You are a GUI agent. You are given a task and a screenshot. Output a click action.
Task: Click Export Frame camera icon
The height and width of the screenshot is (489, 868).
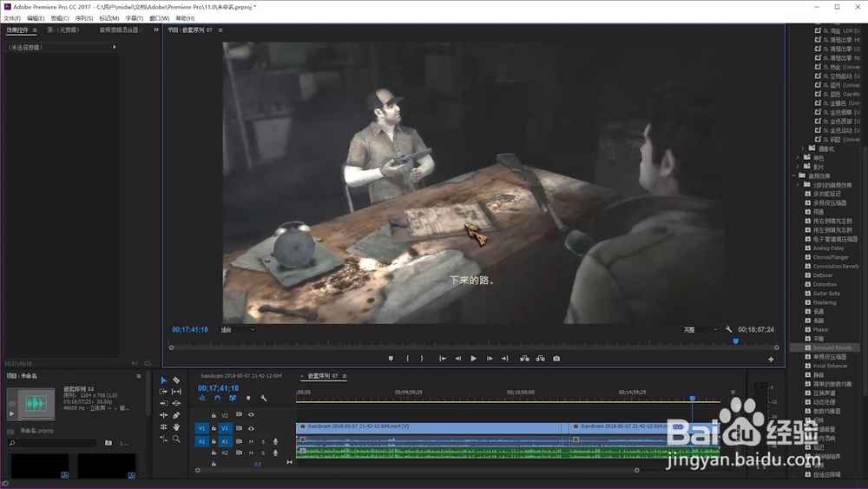coord(556,359)
